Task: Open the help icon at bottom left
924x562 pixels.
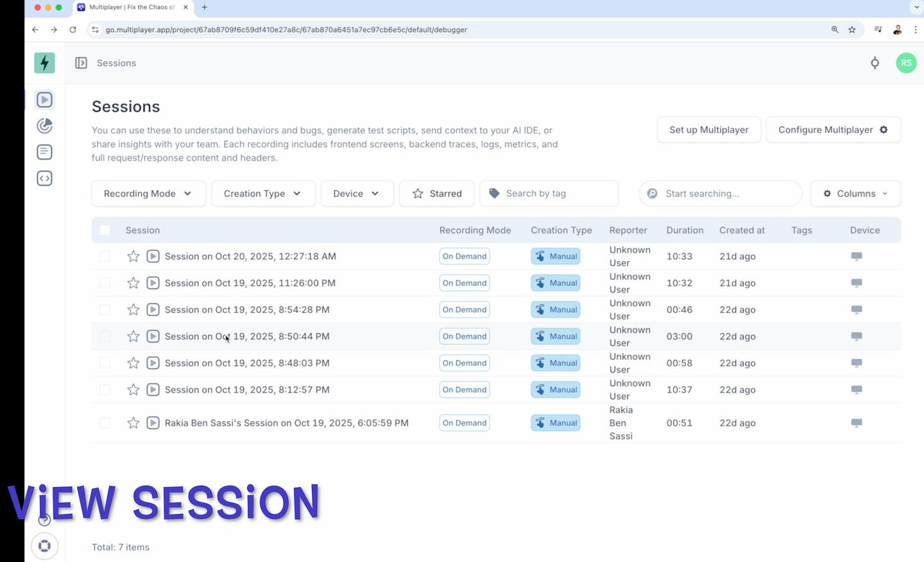Action: coord(44,520)
